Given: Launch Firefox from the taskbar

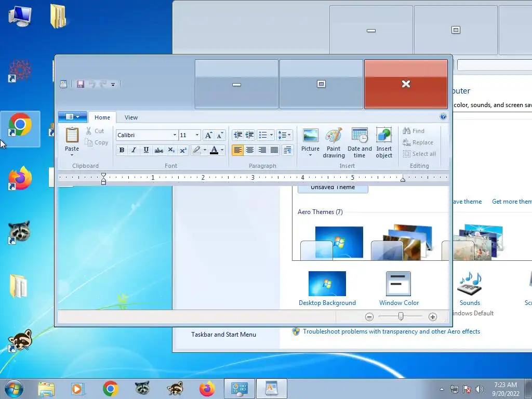Looking at the screenshot, I should pos(207,389).
